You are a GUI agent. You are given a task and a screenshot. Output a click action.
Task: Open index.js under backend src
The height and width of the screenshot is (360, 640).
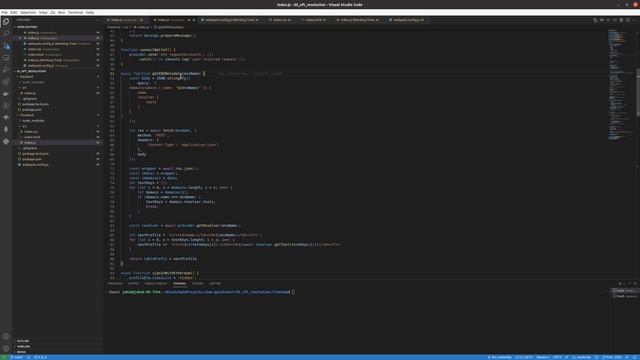click(29, 93)
